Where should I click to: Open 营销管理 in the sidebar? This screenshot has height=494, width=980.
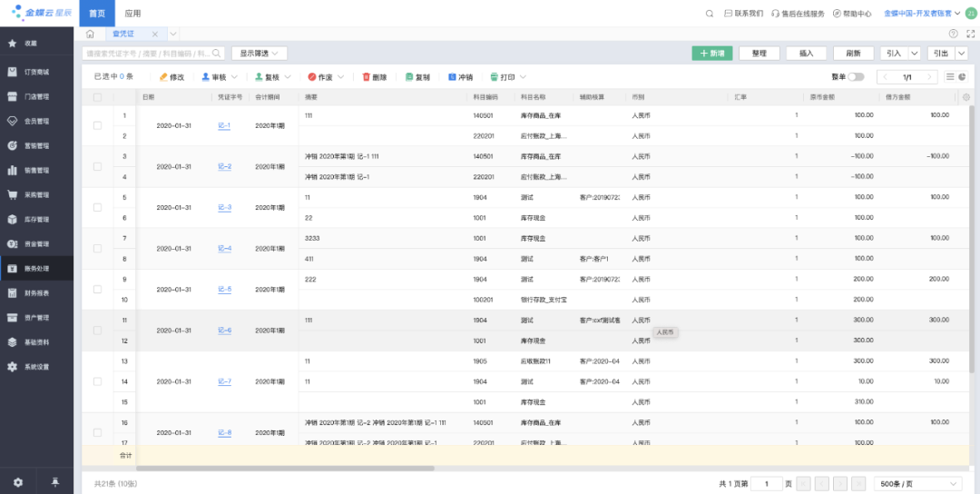tap(36, 145)
